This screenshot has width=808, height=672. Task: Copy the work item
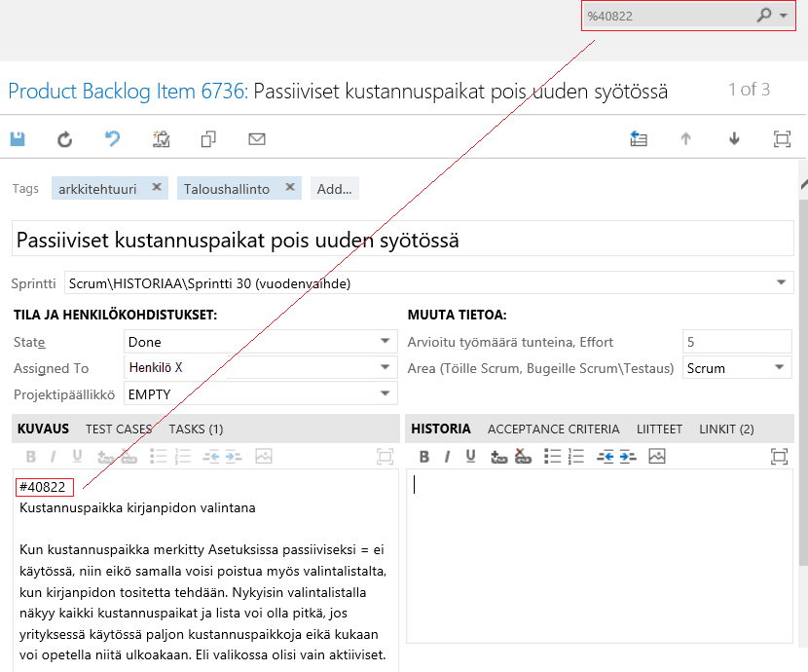point(208,139)
